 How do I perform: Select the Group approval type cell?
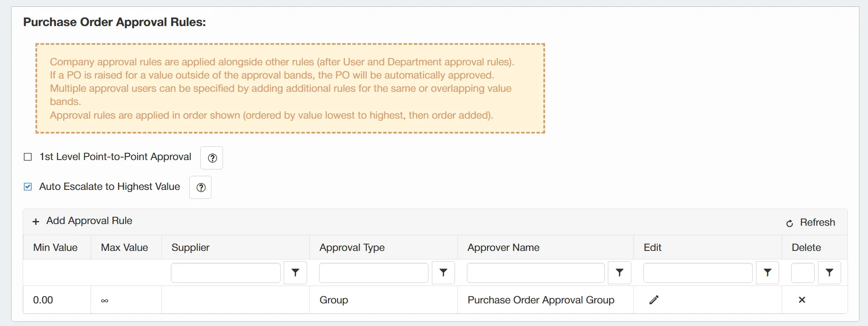[384, 300]
